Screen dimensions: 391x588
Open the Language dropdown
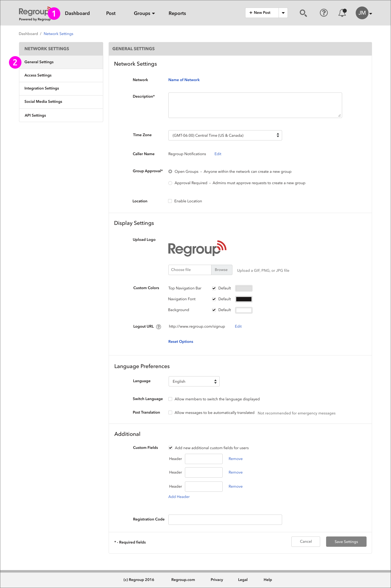click(194, 381)
